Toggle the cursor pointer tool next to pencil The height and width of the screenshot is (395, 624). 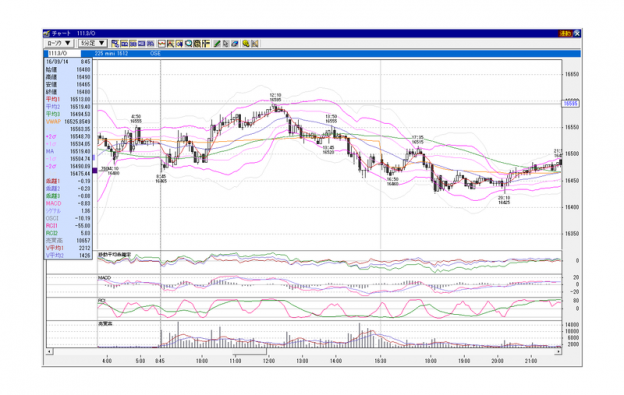point(226,43)
